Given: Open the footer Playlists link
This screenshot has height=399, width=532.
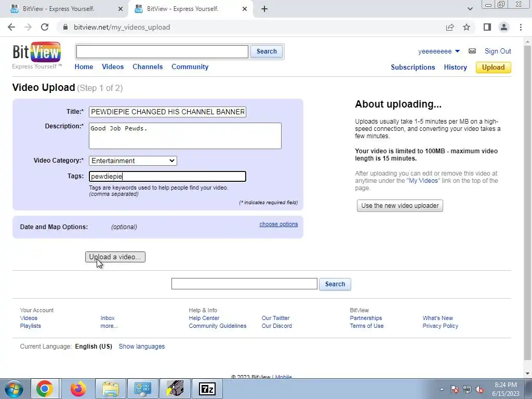Looking at the screenshot, I should pos(30,326).
